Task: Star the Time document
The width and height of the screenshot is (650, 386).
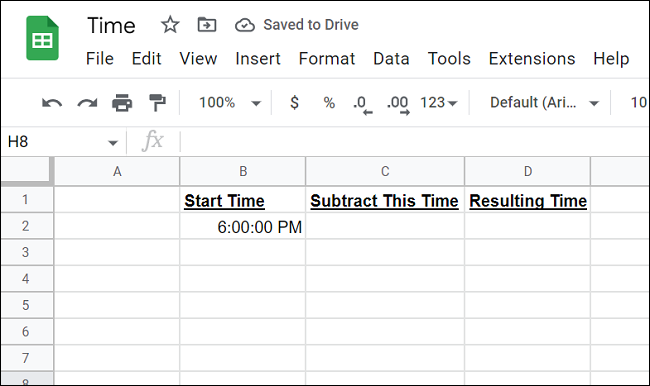Action: pyautogui.click(x=170, y=25)
